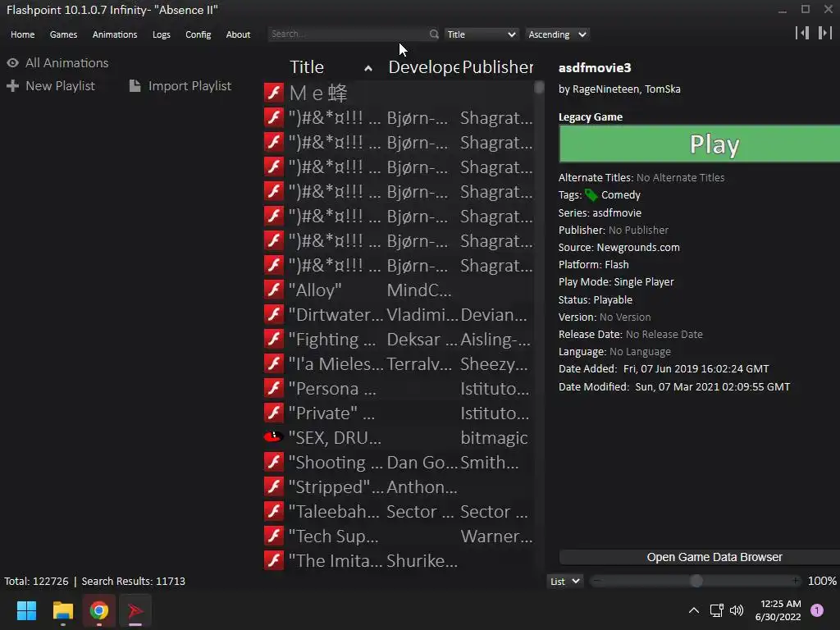
Task: Open the List layout dropdown
Action: pos(564,582)
